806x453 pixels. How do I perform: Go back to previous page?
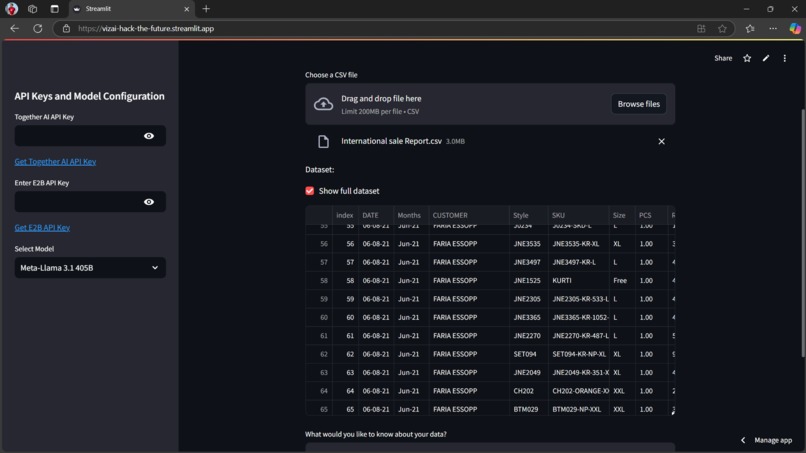[x=14, y=28]
